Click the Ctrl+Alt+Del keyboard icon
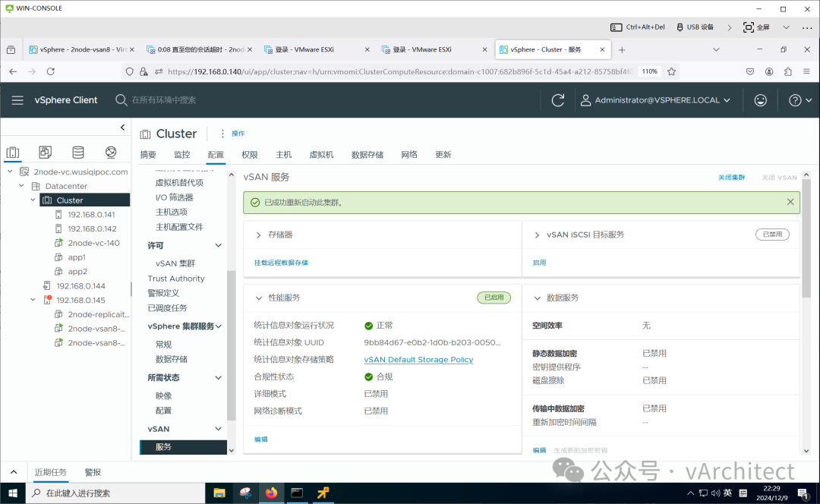This screenshot has height=504, width=820. pyautogui.click(x=616, y=27)
